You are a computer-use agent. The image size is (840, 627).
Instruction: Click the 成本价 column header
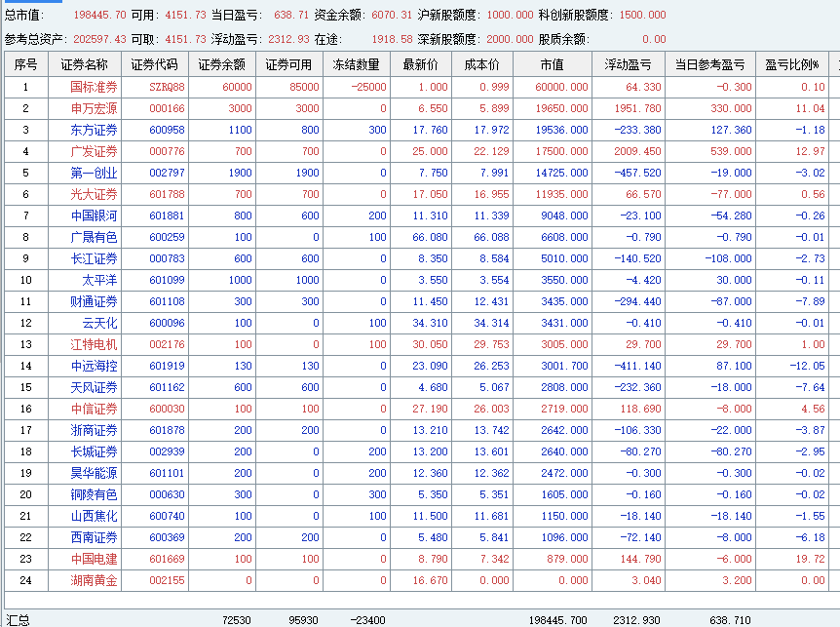click(482, 64)
